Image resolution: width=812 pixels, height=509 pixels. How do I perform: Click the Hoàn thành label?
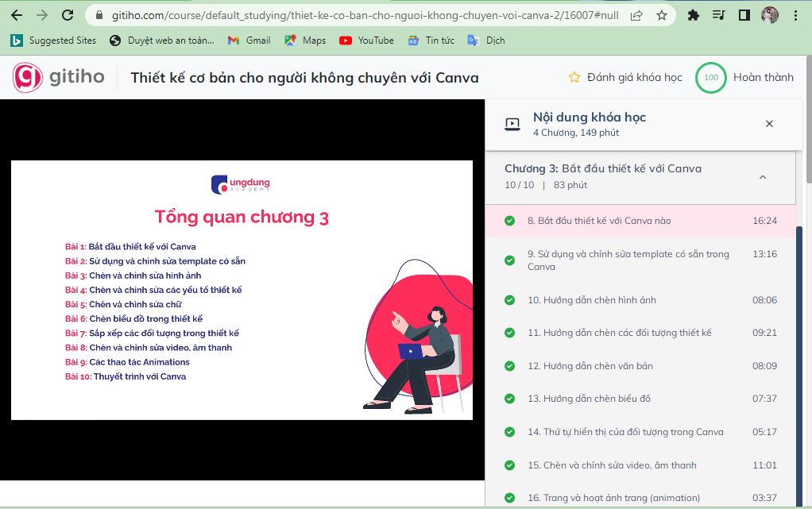pos(763,77)
